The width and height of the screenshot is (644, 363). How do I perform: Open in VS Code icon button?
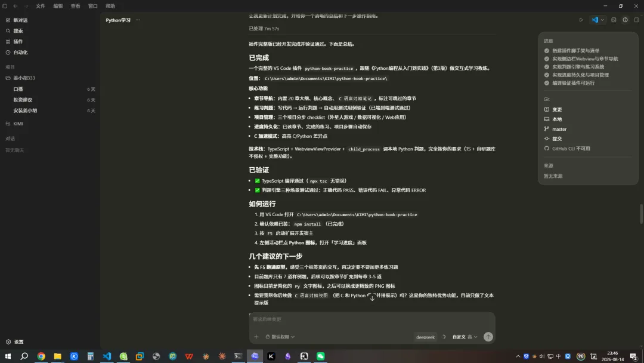pos(595,20)
